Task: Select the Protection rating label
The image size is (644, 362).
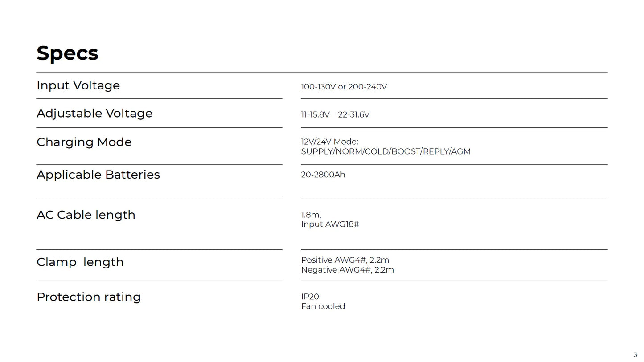Action: coord(88,297)
